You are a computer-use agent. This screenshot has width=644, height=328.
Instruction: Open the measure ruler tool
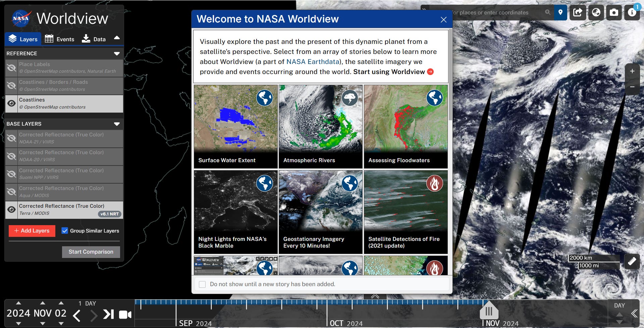pos(632,261)
